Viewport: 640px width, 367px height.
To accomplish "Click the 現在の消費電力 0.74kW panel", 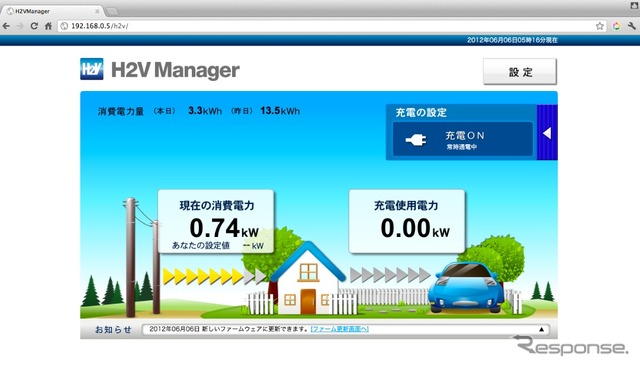I will (x=216, y=221).
